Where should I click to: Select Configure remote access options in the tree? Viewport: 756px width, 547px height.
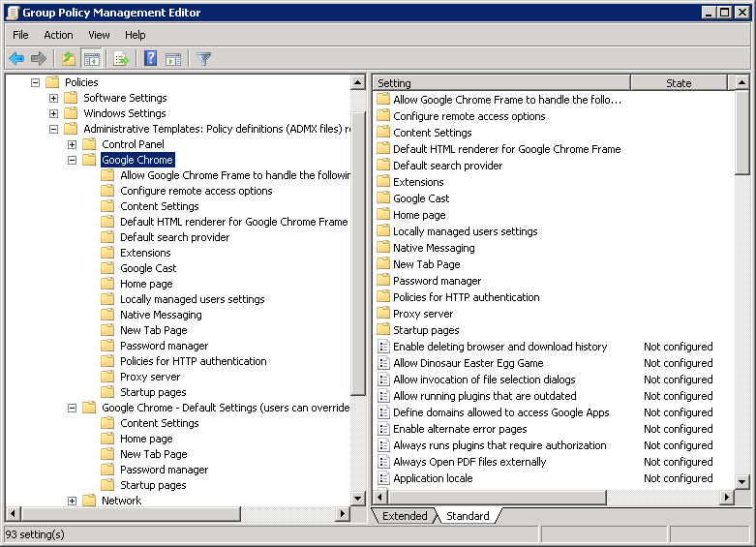(x=196, y=191)
